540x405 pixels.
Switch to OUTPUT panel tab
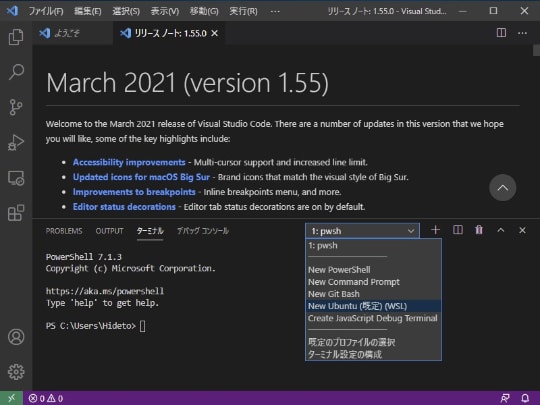pos(110,231)
